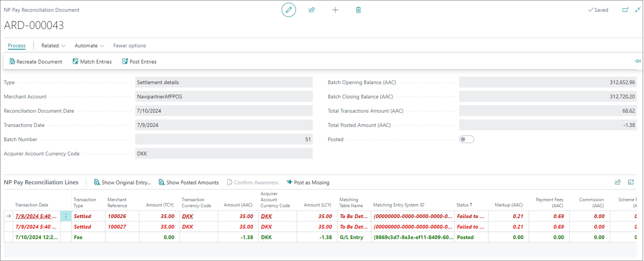Expand the Automate dropdown

pyautogui.click(x=89, y=46)
